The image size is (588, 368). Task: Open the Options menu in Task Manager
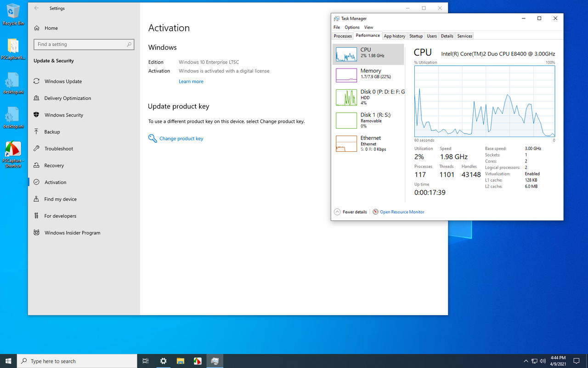[352, 27]
